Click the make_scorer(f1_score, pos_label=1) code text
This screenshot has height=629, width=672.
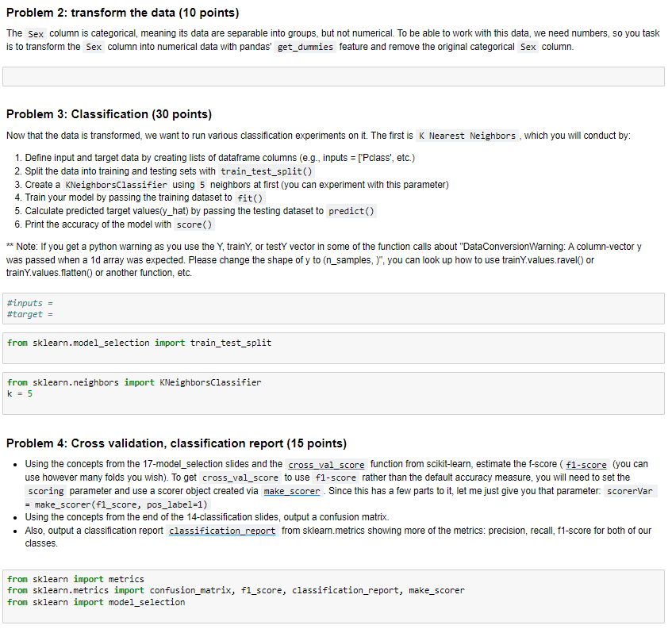121,504
